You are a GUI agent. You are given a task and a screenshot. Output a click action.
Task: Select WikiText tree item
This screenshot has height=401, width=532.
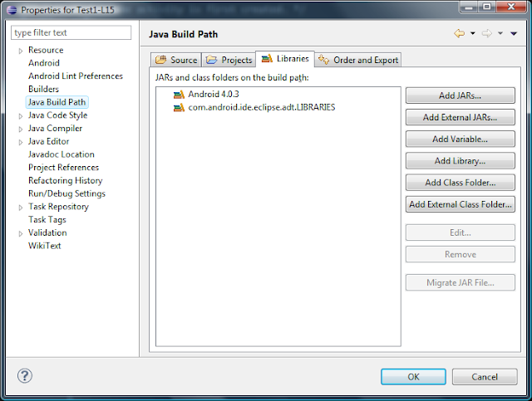tap(44, 246)
